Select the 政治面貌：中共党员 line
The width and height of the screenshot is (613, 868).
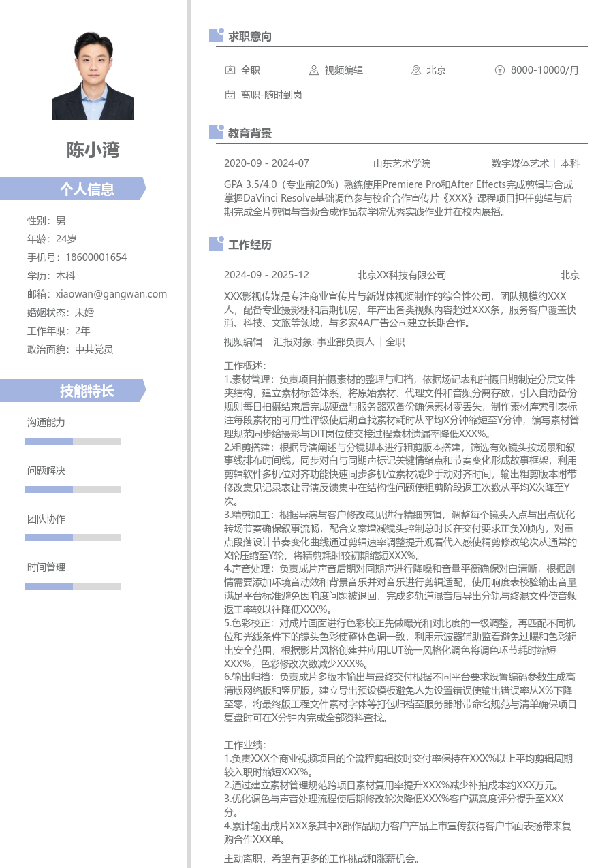pyautogui.click(x=70, y=349)
